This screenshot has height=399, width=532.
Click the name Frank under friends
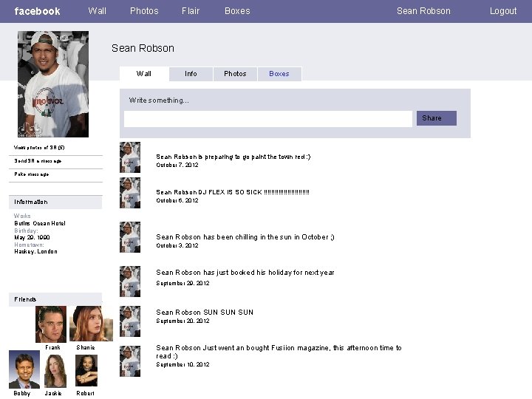(x=52, y=347)
